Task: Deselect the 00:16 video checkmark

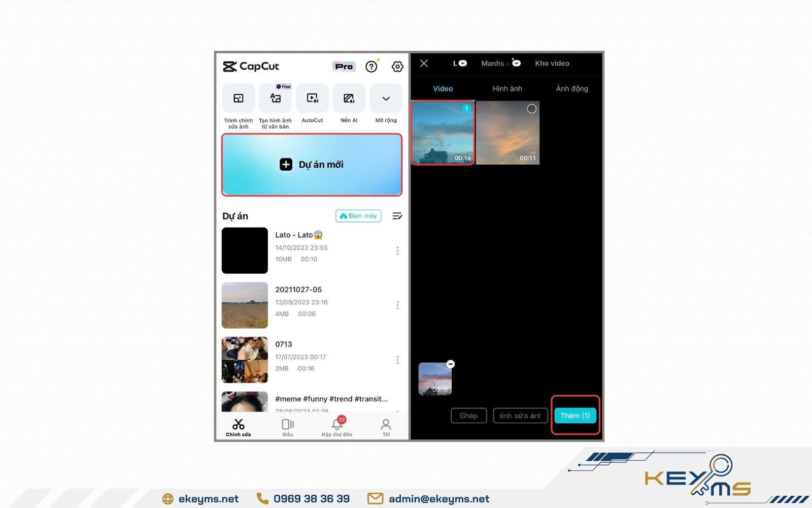Action: [x=466, y=109]
